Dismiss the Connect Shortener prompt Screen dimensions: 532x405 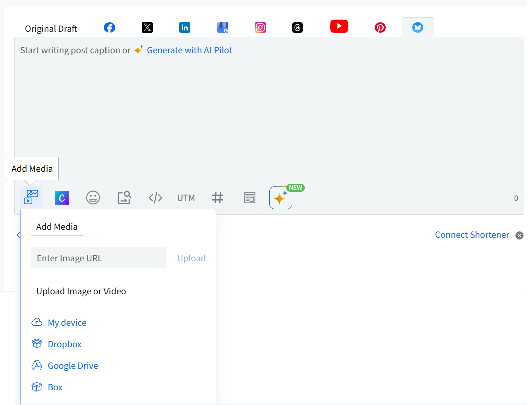519,235
